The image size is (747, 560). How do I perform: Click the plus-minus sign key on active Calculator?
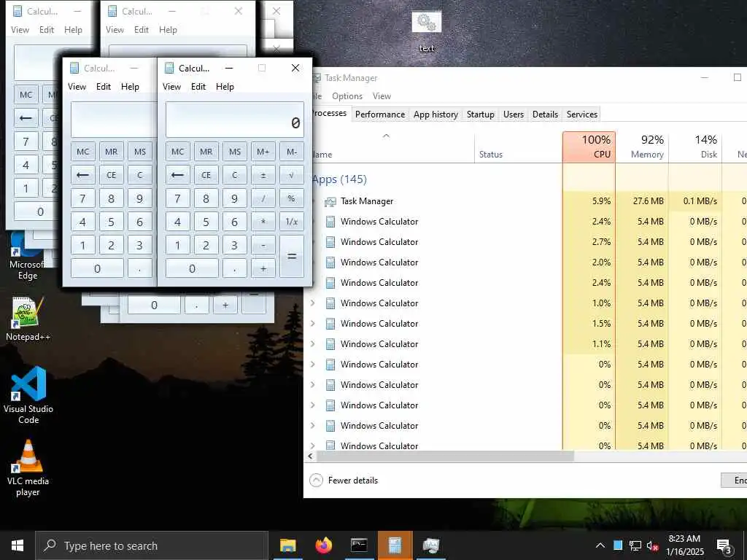pyautogui.click(x=263, y=175)
